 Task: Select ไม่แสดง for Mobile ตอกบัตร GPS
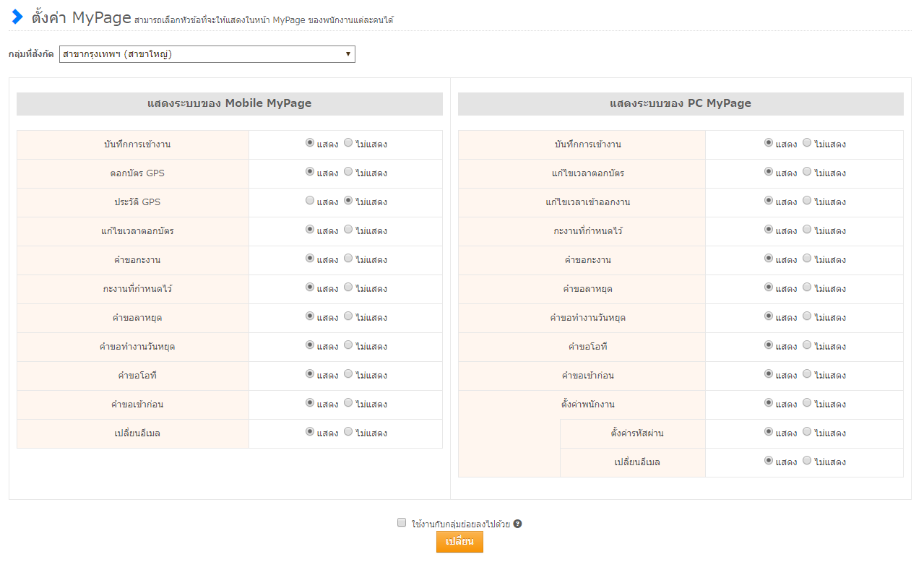348,172
